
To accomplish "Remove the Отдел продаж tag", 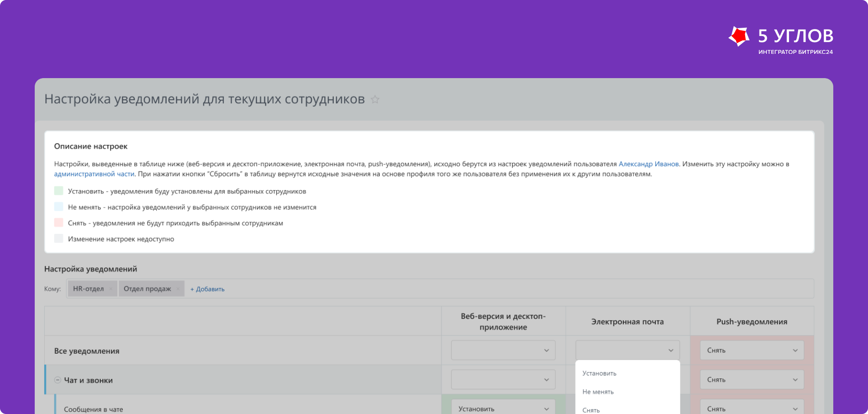I will click(x=178, y=289).
